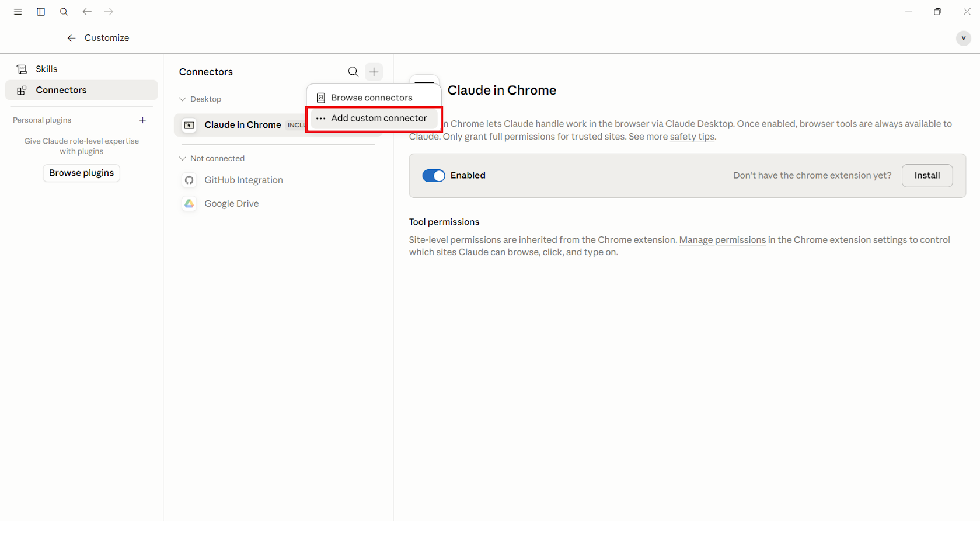Image resolution: width=980 pixels, height=536 pixels.
Task: Restore down the application window
Action: (x=937, y=12)
